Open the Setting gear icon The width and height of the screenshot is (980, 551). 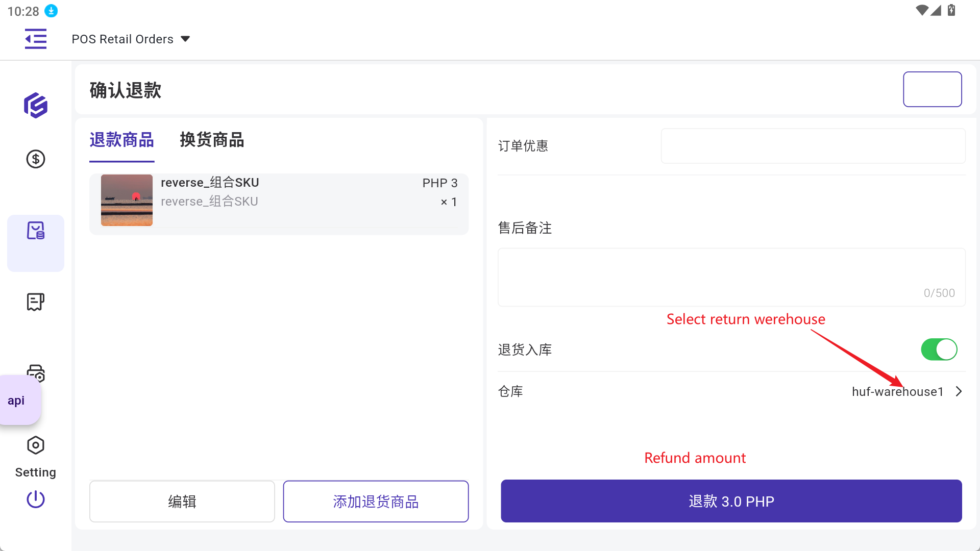click(x=36, y=446)
